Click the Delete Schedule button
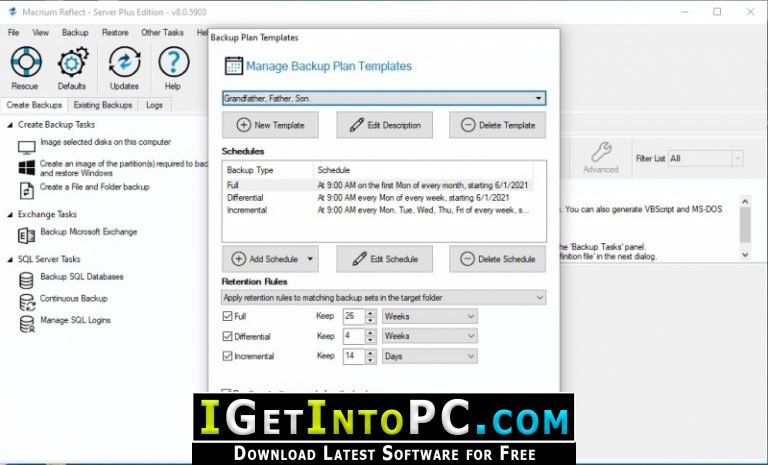Viewport: 768px width, 465px height. [498, 259]
